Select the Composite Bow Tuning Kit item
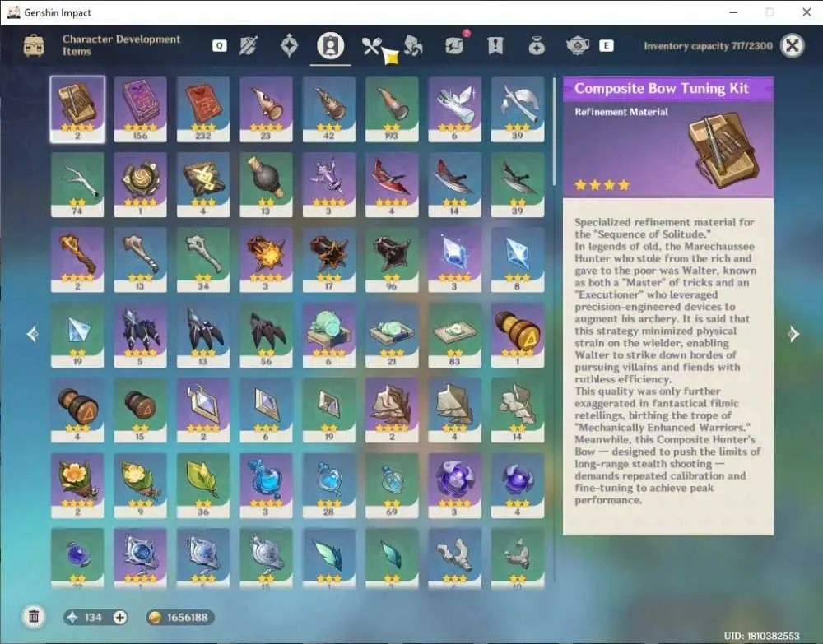Screen dimensions: 823x644 (x=77, y=109)
